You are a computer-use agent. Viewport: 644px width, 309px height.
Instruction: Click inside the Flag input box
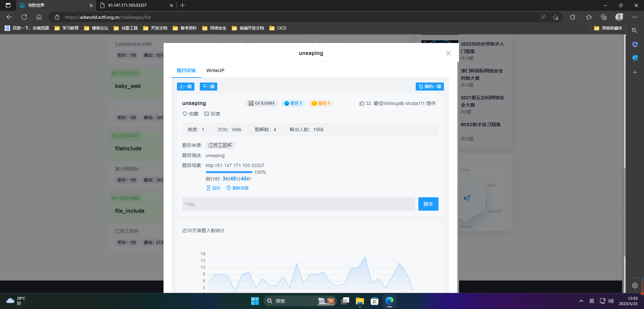(298, 204)
